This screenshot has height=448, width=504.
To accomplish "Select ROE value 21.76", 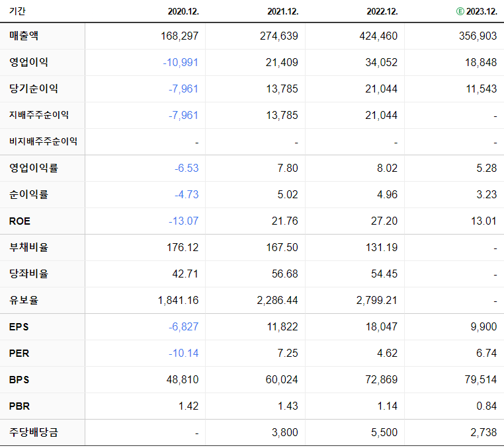I will click(285, 221).
